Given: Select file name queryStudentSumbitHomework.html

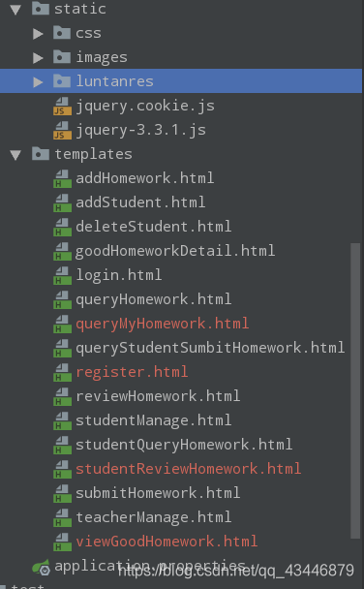Looking at the screenshot, I should [210, 348].
